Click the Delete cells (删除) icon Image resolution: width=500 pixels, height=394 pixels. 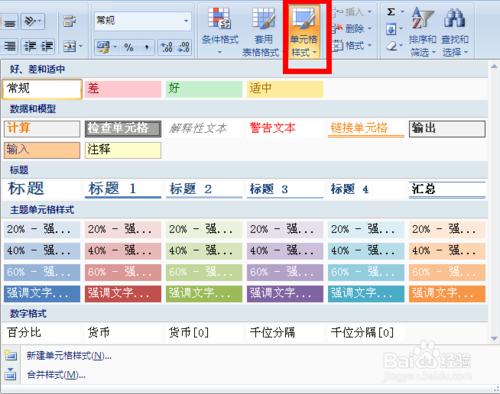click(337, 29)
